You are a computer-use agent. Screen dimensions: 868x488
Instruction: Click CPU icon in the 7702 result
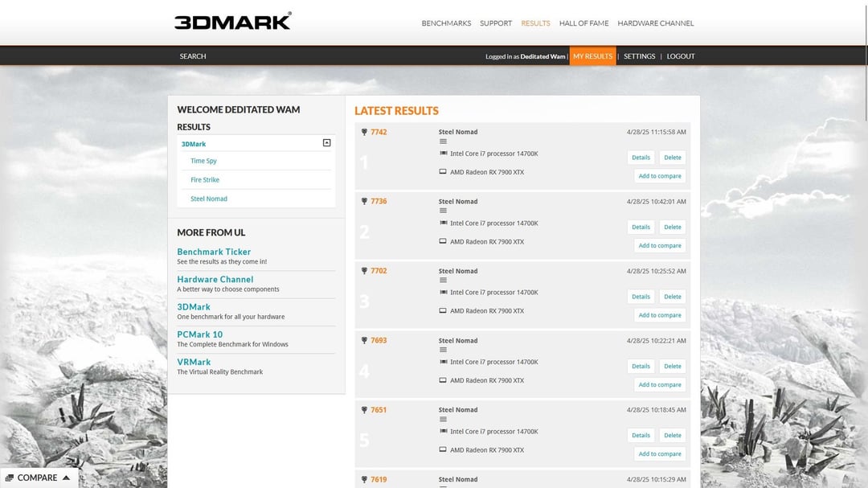click(x=443, y=292)
